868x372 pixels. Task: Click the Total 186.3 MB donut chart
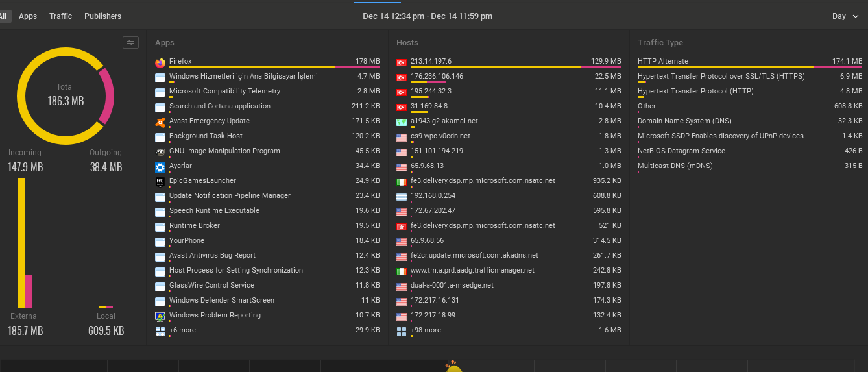[x=65, y=95]
